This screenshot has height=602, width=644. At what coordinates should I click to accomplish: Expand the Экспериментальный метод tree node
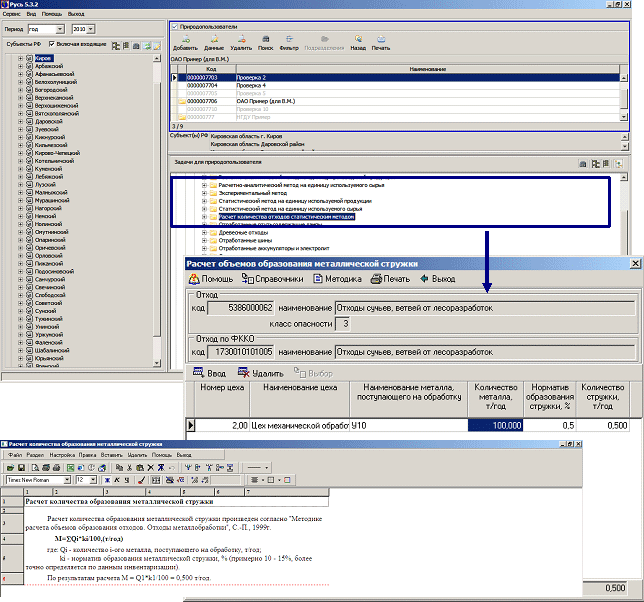click(204, 193)
